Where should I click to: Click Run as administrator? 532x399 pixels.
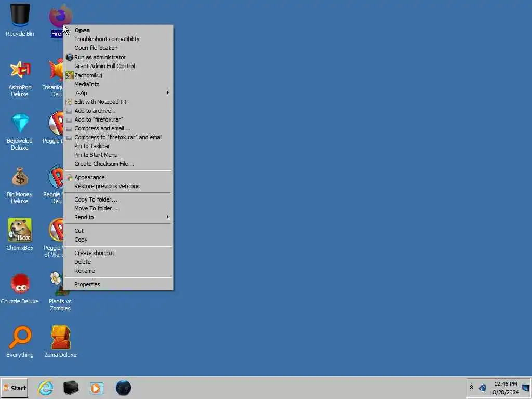tap(118, 57)
